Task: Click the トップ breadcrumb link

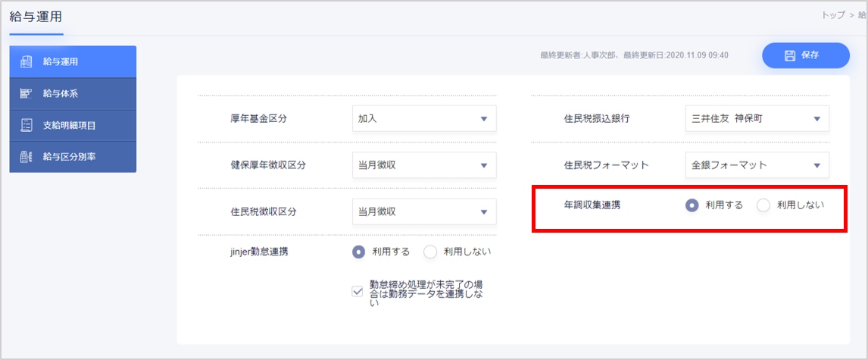Action: 832,15
